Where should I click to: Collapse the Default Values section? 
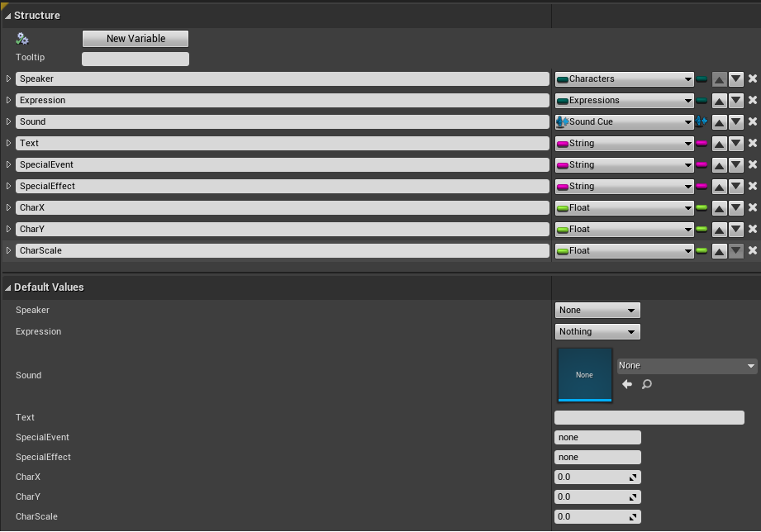(x=7, y=287)
